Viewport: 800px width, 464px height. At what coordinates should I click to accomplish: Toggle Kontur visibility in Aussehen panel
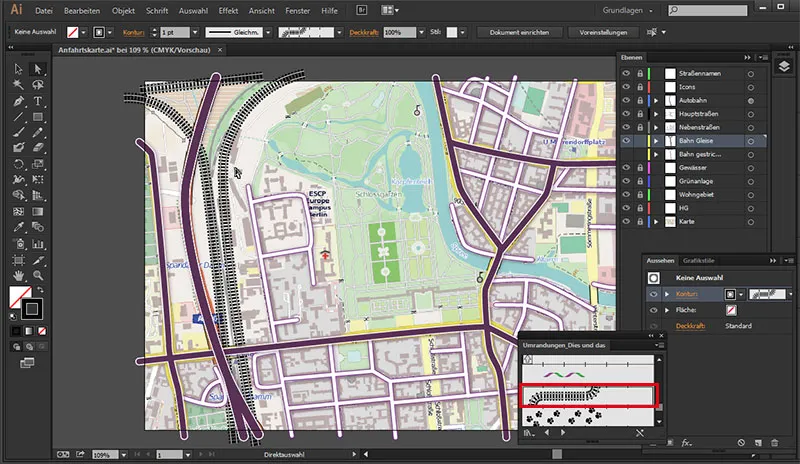(654, 294)
